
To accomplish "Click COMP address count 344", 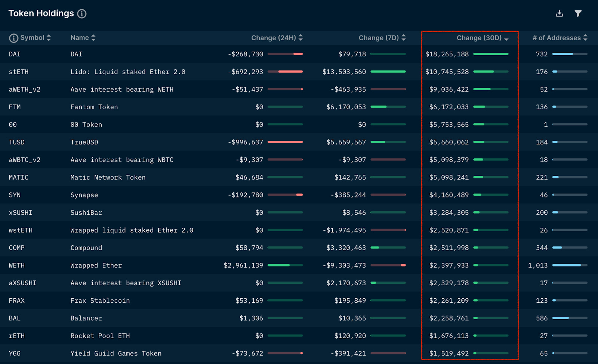I will coord(542,248).
